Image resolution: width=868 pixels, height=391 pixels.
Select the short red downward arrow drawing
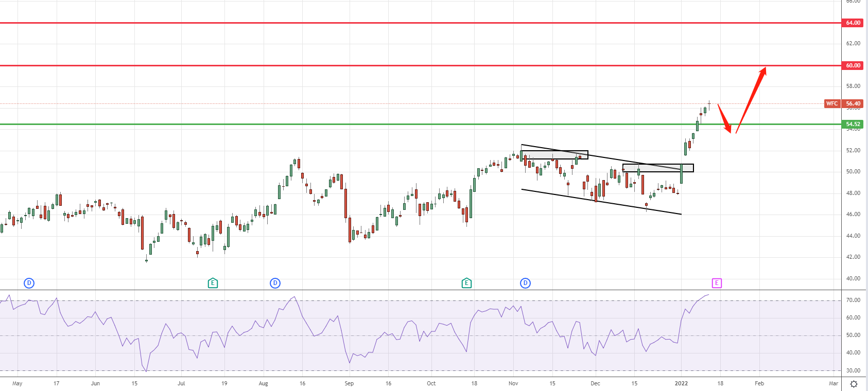(x=724, y=118)
